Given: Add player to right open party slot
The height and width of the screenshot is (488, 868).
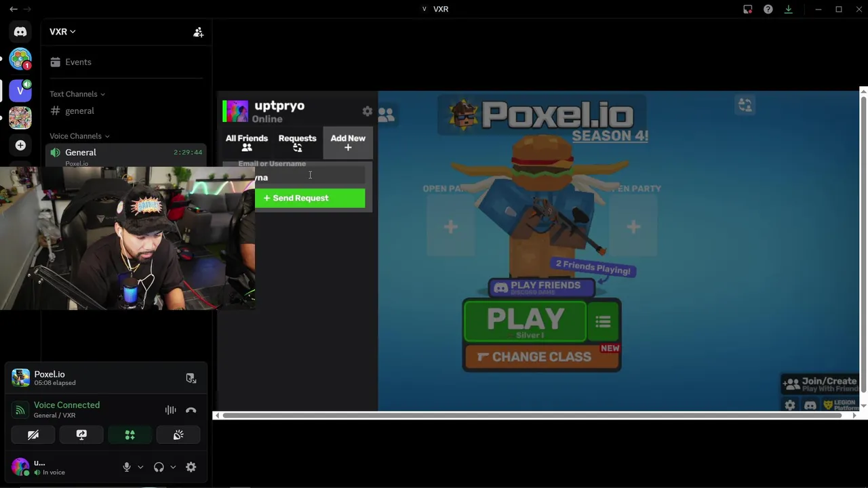Looking at the screenshot, I should pyautogui.click(x=633, y=227).
